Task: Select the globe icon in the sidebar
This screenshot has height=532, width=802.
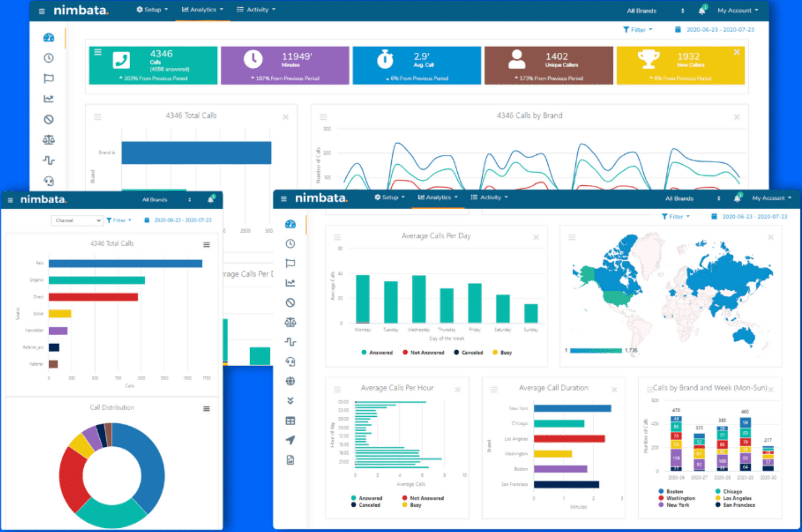Action: pos(290,381)
